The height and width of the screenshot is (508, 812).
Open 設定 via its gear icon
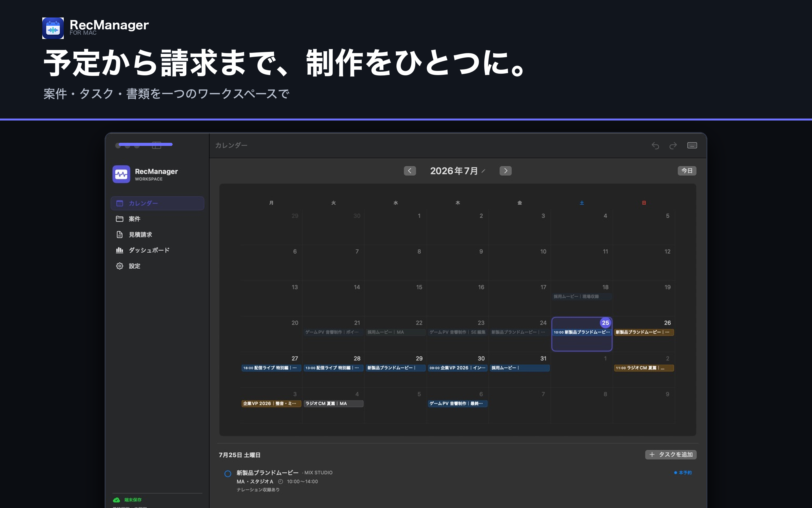pos(120,266)
